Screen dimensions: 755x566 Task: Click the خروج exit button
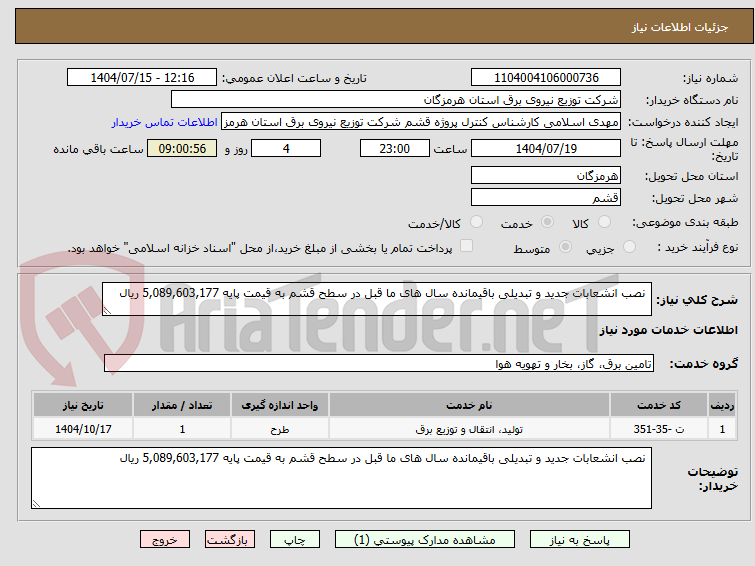pyautogui.click(x=165, y=540)
